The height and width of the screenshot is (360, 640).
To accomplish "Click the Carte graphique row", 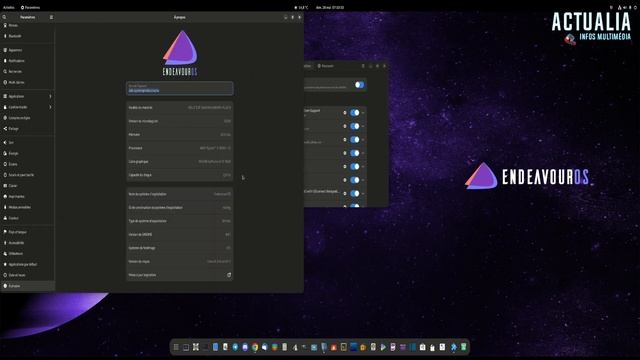I will 180,161.
